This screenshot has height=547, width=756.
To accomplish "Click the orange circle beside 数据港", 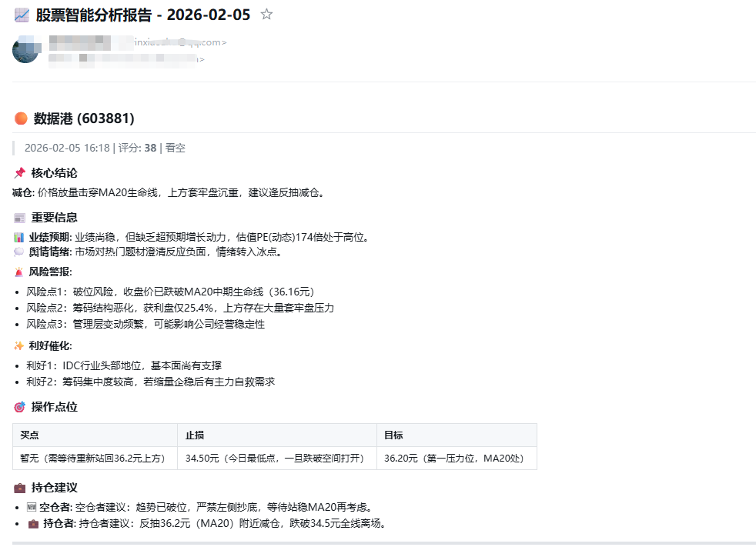I will click(21, 118).
